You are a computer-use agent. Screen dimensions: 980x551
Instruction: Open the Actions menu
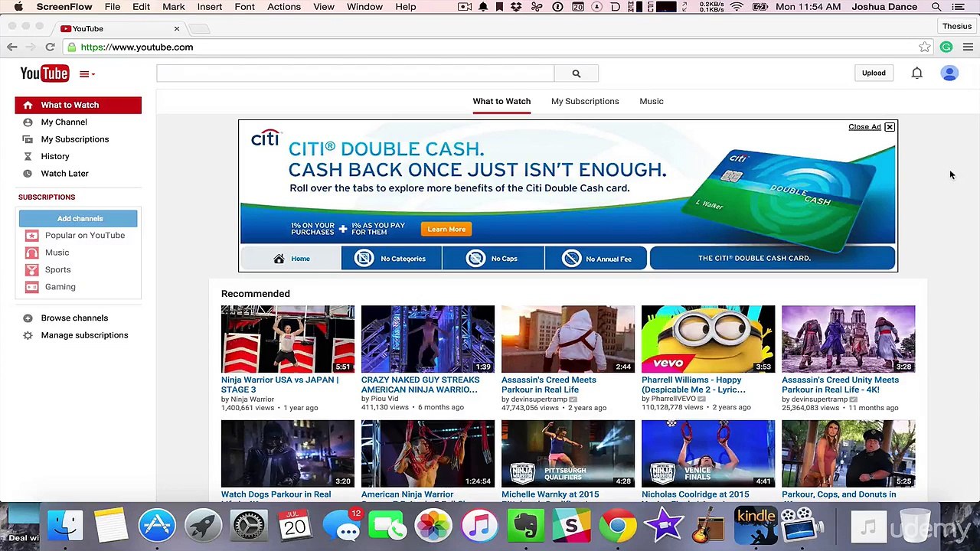(284, 7)
